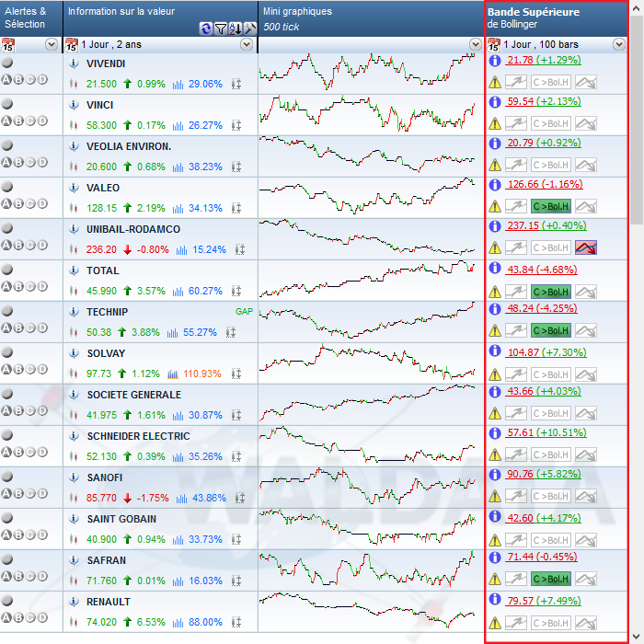Click the candlestick icon in SAINT GOBAIN row
This screenshot has width=644, height=644.
click(x=74, y=539)
